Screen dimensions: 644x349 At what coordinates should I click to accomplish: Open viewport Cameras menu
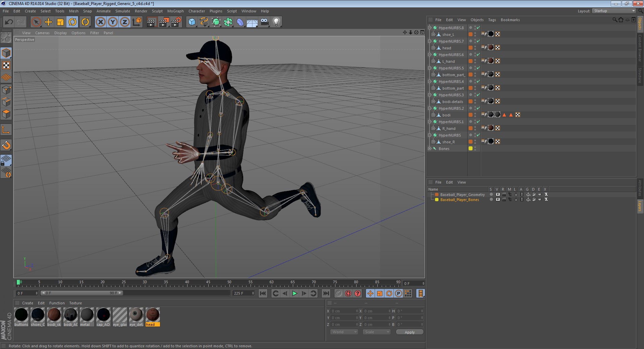coord(42,33)
